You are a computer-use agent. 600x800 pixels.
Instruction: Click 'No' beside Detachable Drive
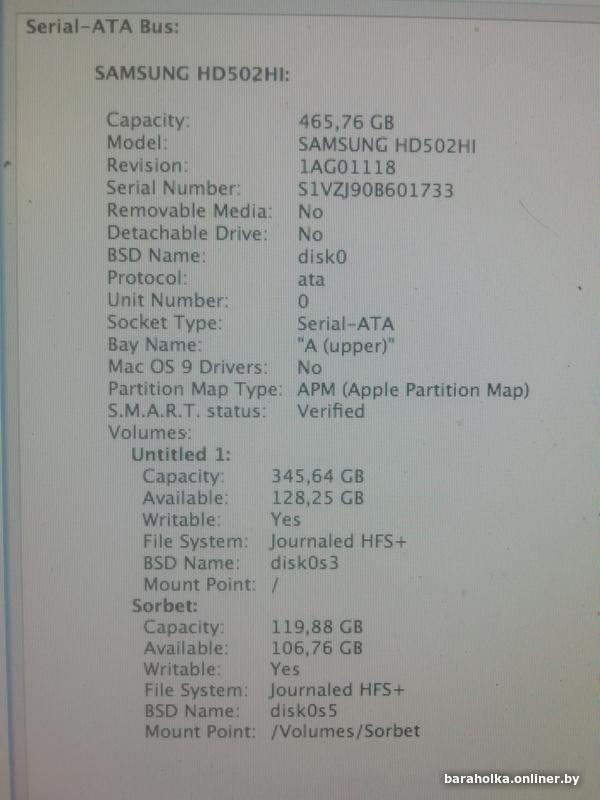[310, 234]
